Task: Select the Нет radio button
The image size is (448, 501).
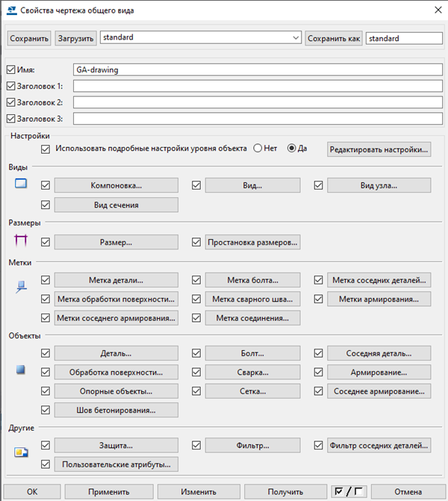Action: pos(258,149)
